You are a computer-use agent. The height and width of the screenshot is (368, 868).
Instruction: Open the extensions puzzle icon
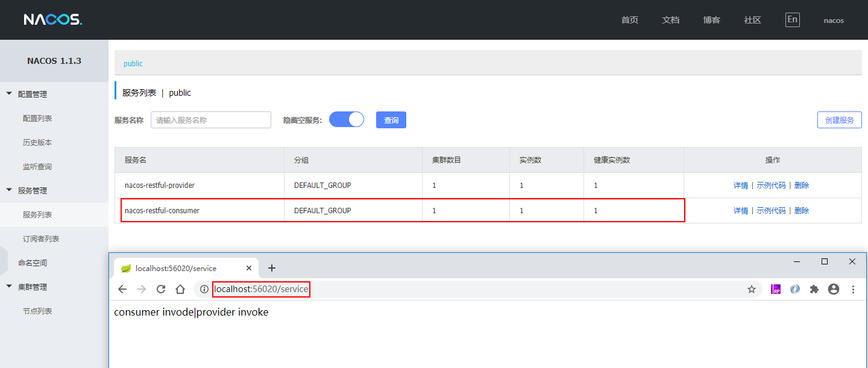(814, 289)
